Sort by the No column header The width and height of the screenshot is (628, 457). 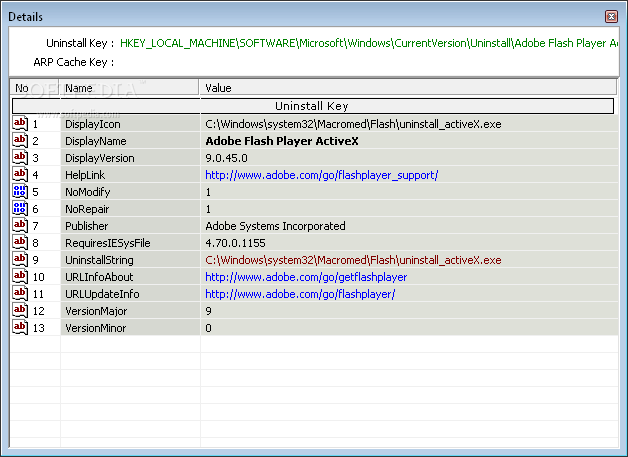coord(35,88)
